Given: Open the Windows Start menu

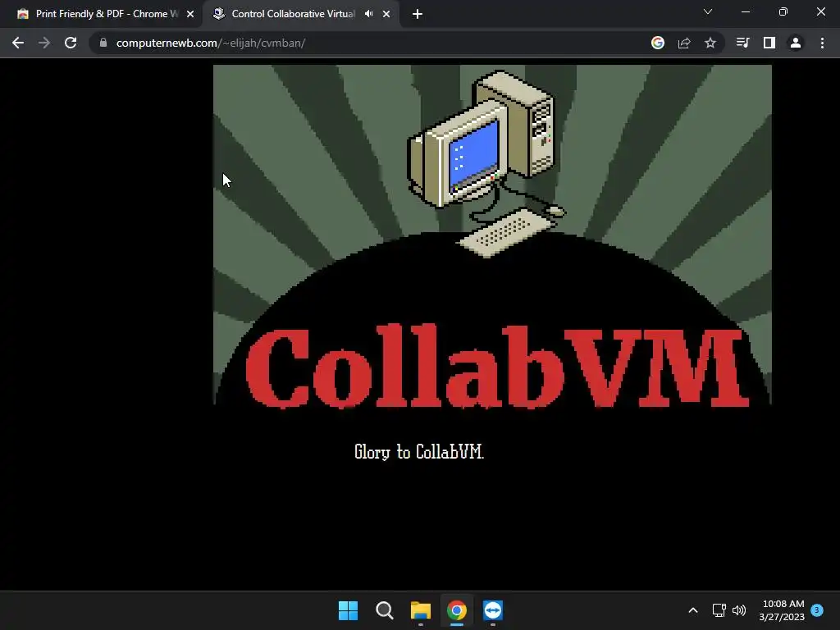Looking at the screenshot, I should (348, 610).
